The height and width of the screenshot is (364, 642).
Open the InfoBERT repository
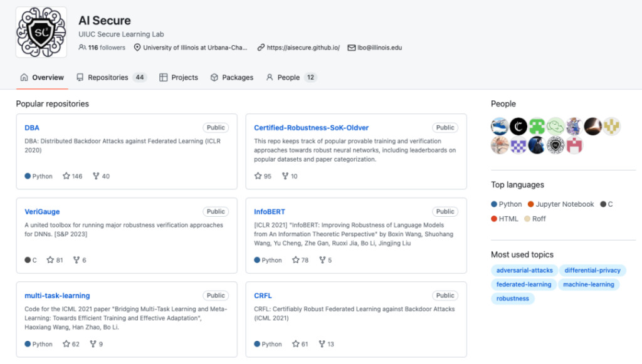(x=270, y=212)
